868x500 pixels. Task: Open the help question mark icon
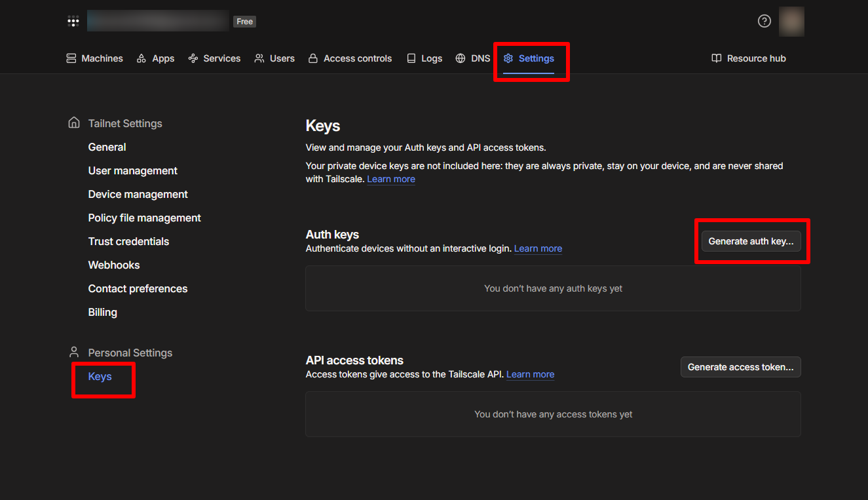[x=764, y=21]
